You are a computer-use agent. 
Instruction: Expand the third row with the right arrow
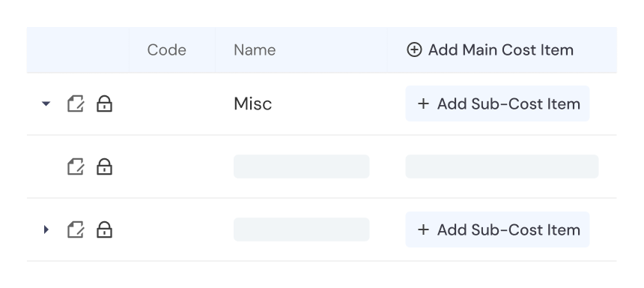(x=46, y=229)
